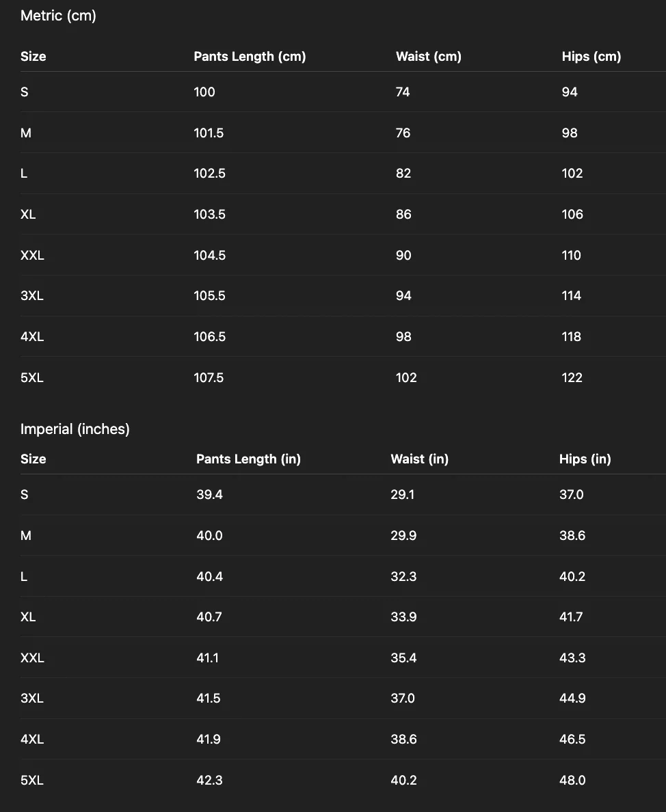Select the XXL row in metric table

click(x=343, y=255)
